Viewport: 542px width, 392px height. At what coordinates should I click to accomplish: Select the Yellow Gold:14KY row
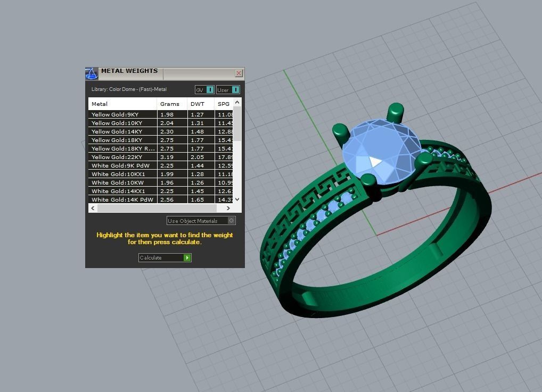point(161,131)
